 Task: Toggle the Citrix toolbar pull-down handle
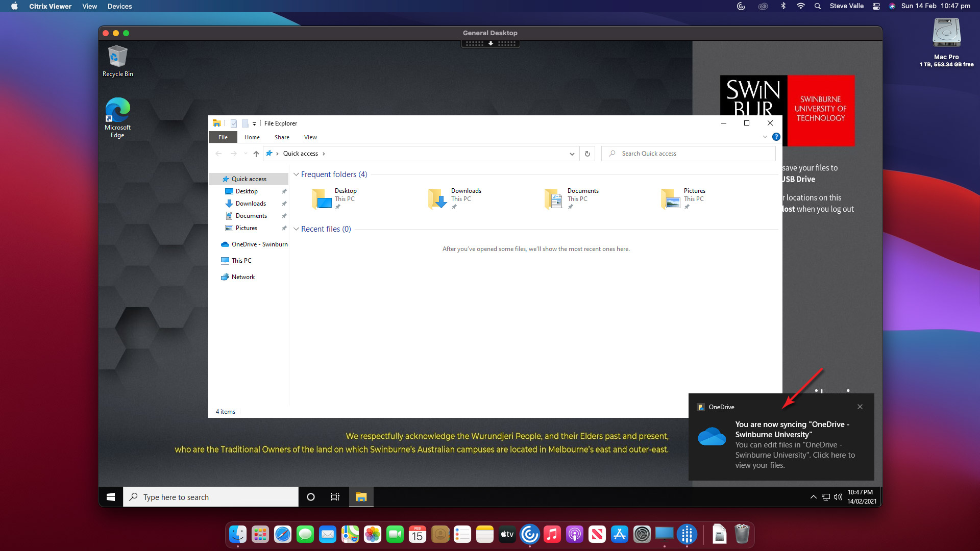491,44
